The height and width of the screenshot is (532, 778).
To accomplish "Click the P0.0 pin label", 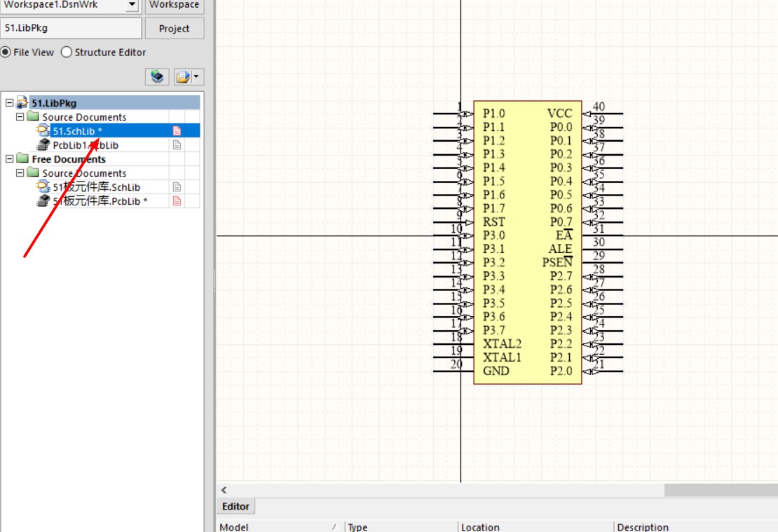I will click(561, 127).
